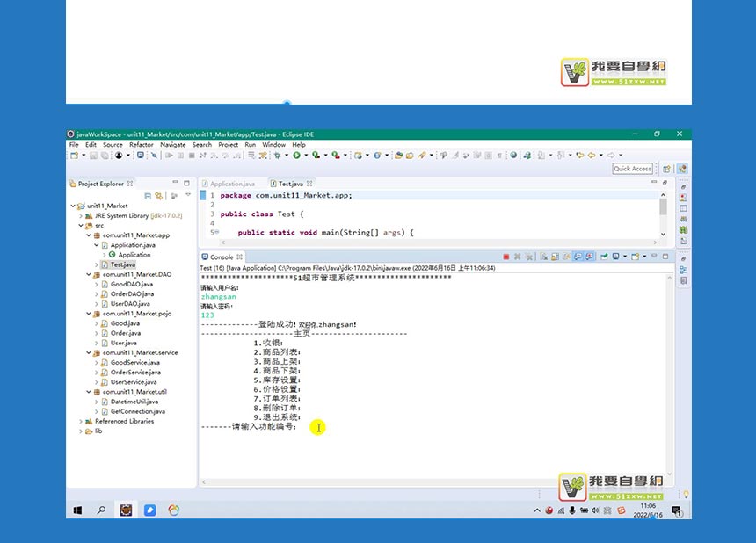Image resolution: width=756 pixels, height=543 pixels.
Task: Collapse the src folder node
Action: click(81, 226)
